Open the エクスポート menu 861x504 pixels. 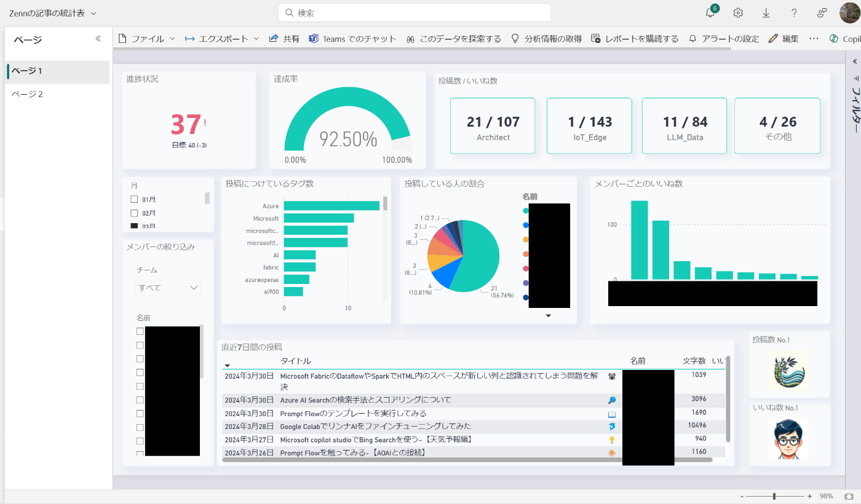click(222, 39)
